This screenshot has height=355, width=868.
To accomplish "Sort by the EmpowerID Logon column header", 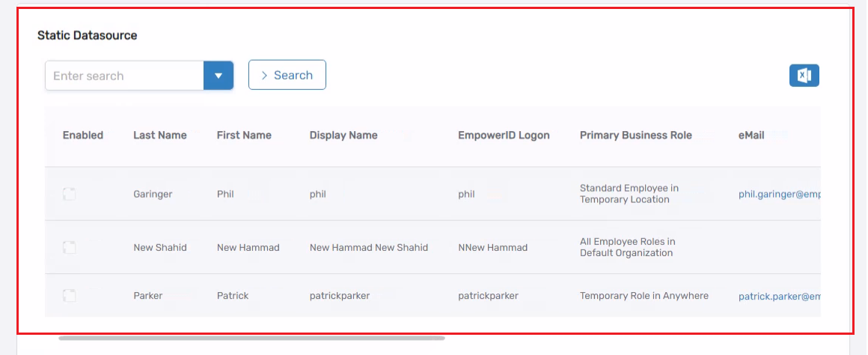I will (504, 135).
